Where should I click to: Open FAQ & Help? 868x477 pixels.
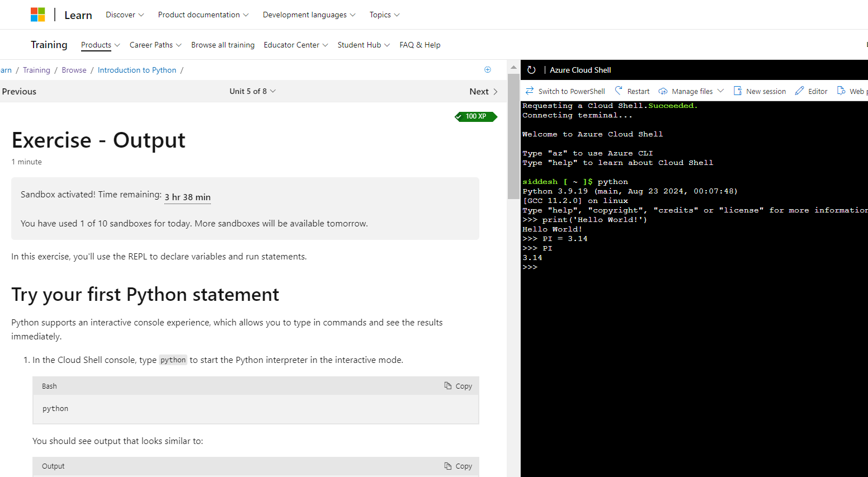(420, 45)
